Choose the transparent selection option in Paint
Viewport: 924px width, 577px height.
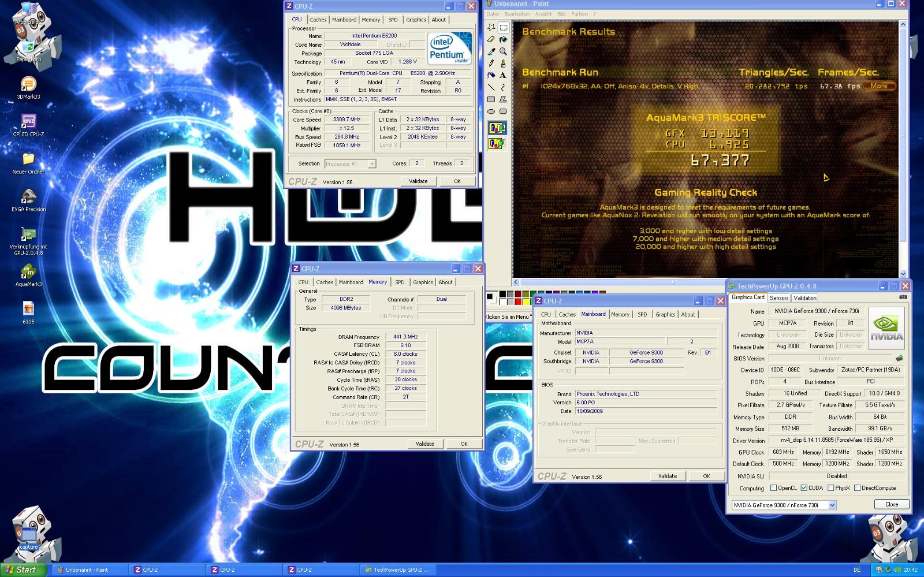pyautogui.click(x=497, y=143)
